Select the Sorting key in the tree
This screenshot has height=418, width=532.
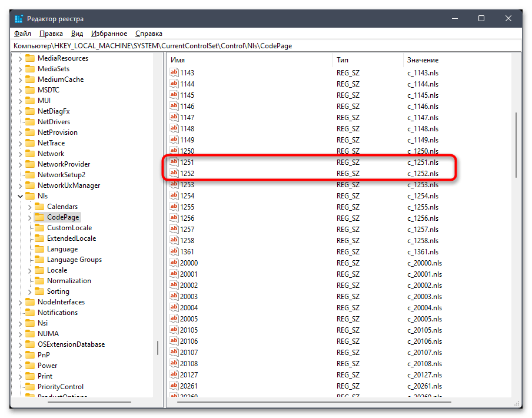click(x=58, y=291)
